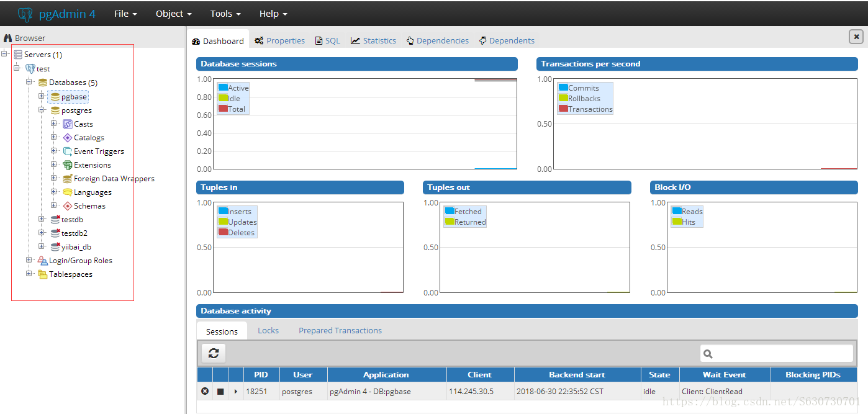
Task: Click the Active legend blue swatch
Action: [223, 88]
